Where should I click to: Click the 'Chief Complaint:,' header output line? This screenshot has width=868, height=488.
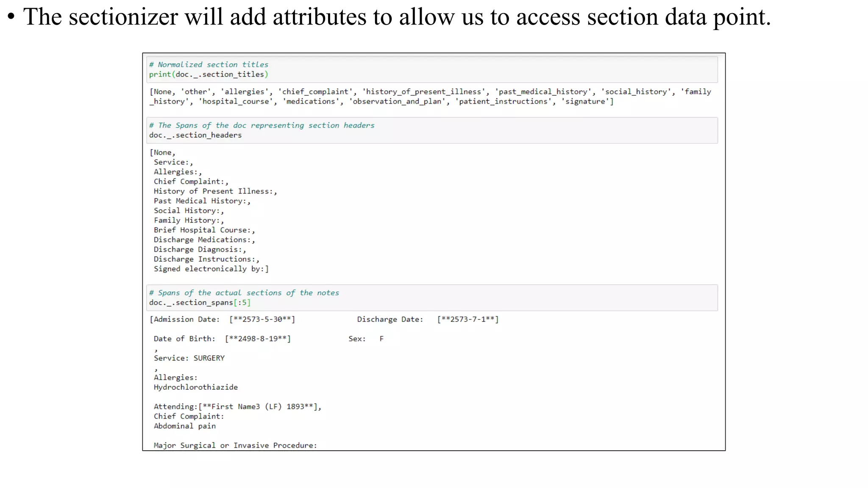point(191,182)
